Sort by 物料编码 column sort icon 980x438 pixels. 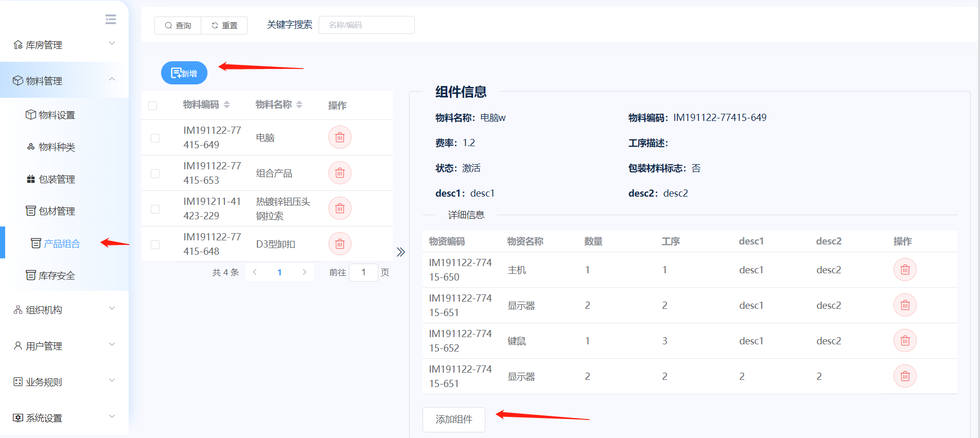click(226, 105)
